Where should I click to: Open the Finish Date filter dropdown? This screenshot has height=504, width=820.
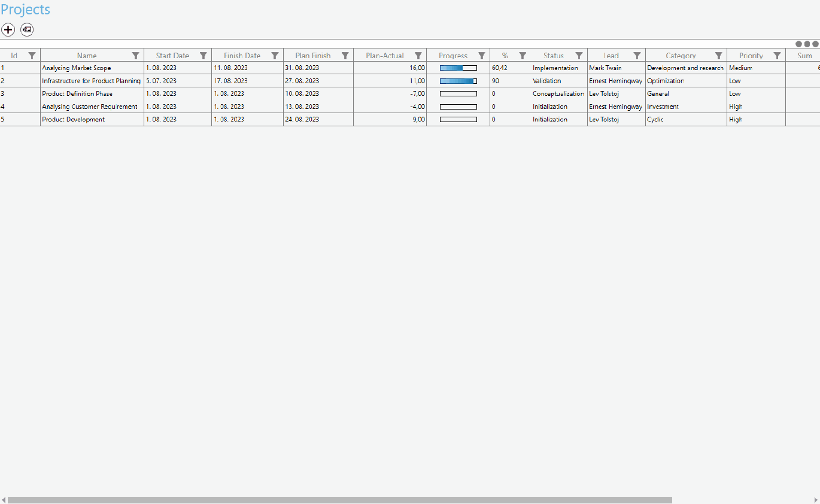[275, 55]
